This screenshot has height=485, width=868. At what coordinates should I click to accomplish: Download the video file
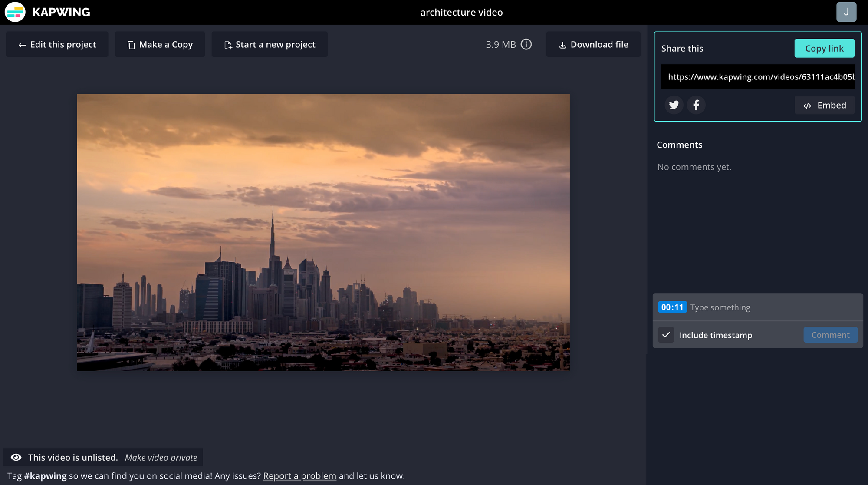click(x=593, y=44)
